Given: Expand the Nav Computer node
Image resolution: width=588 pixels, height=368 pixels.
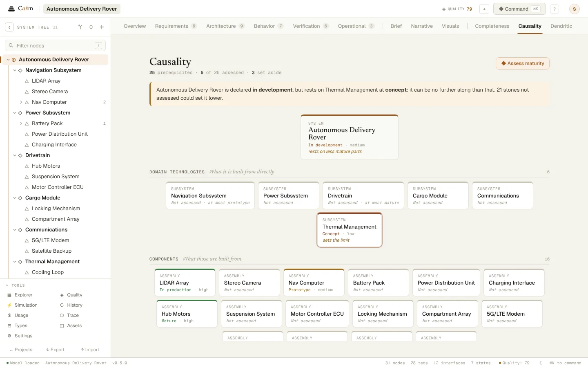Looking at the screenshot, I should 21,102.
